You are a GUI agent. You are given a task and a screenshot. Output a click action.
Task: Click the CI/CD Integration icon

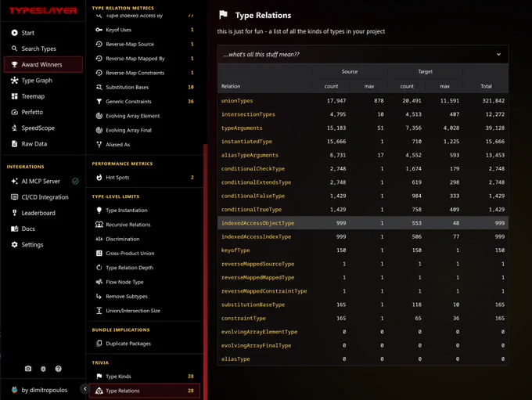point(14,197)
